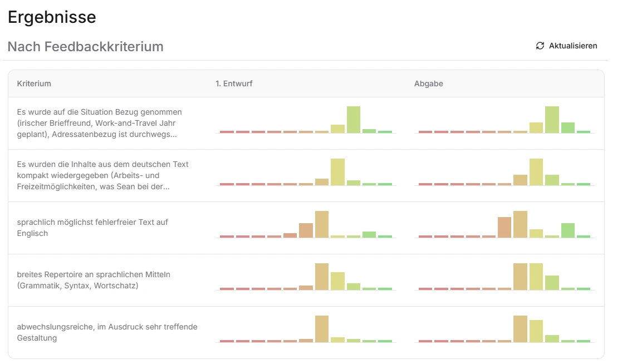Open the criterion about Inhalte aus dem deutschen Text
Screen dimensions: 632x364
[103, 175]
